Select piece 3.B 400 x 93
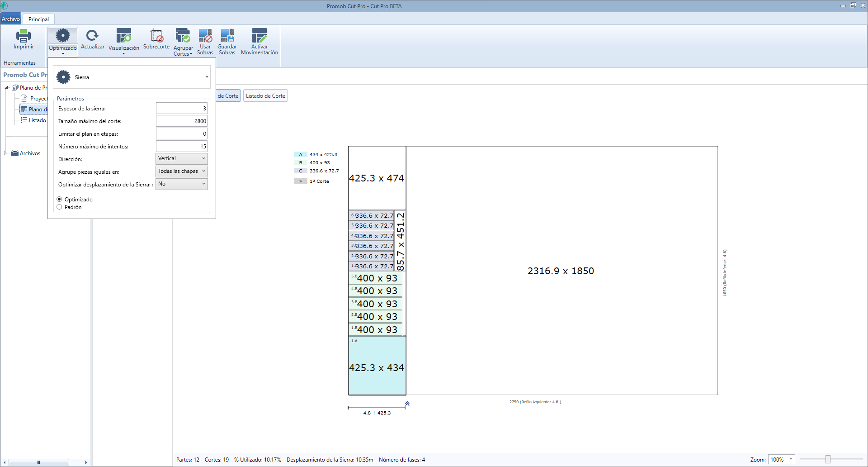The width and height of the screenshot is (868, 467). pyautogui.click(x=375, y=304)
